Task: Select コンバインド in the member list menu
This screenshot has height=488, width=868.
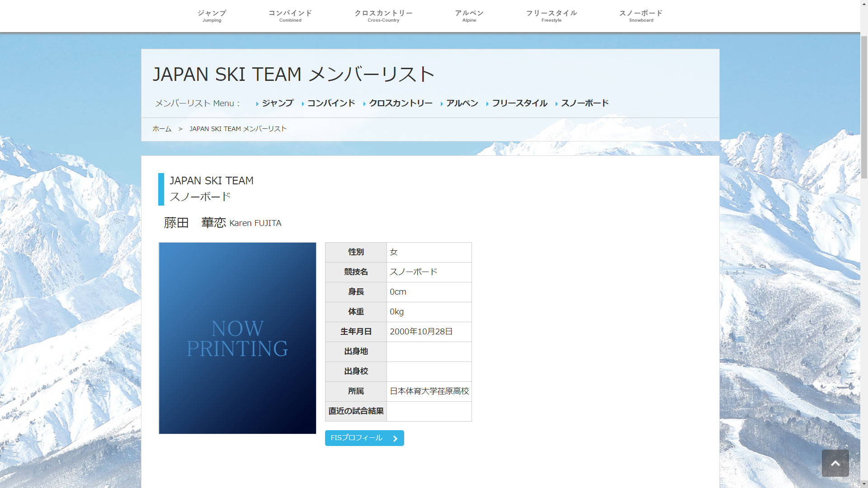Action: [x=331, y=103]
